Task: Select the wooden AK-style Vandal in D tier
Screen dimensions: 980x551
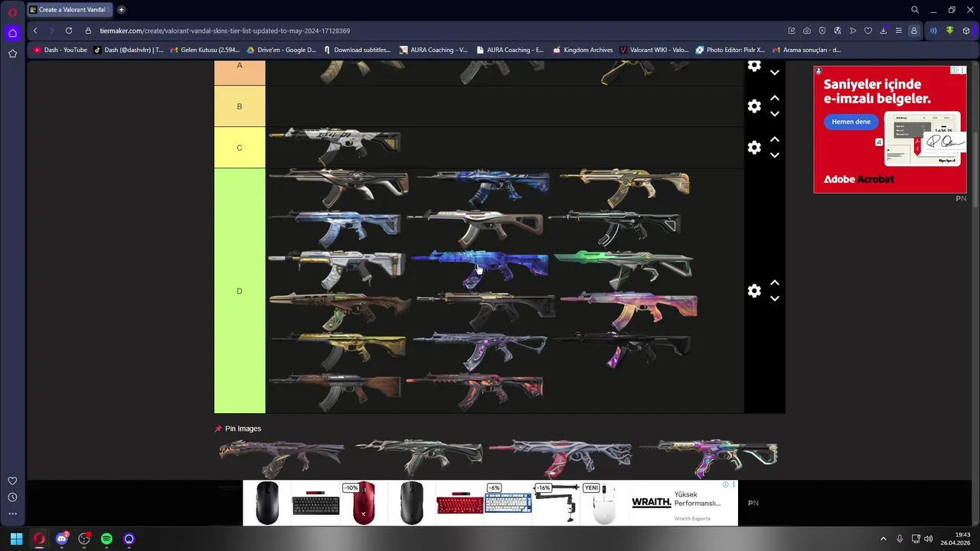Action: point(335,392)
